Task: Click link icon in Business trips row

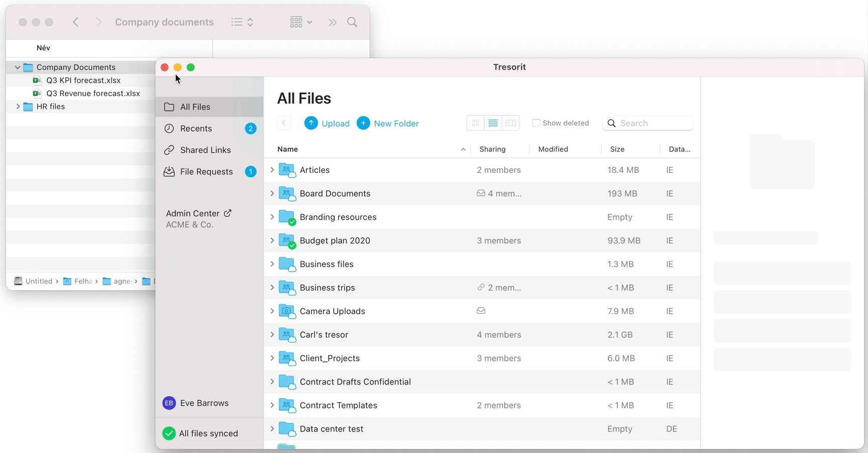Action: coord(481,288)
